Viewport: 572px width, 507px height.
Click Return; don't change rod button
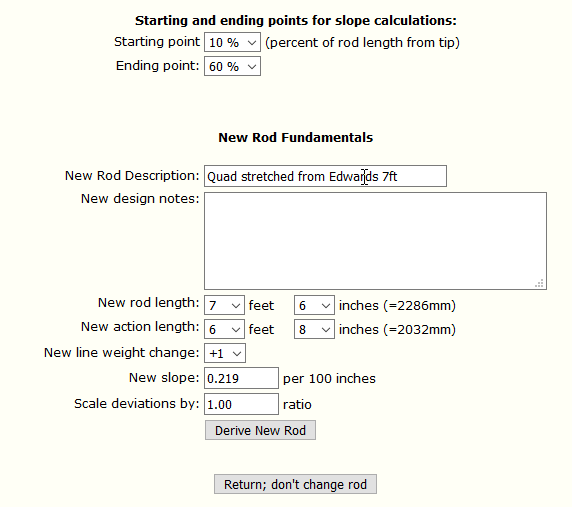(295, 484)
